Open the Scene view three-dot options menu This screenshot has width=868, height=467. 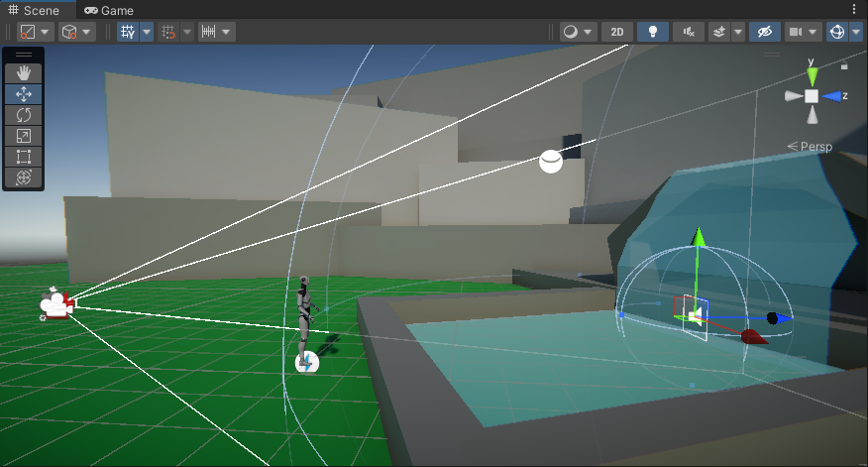click(x=854, y=9)
